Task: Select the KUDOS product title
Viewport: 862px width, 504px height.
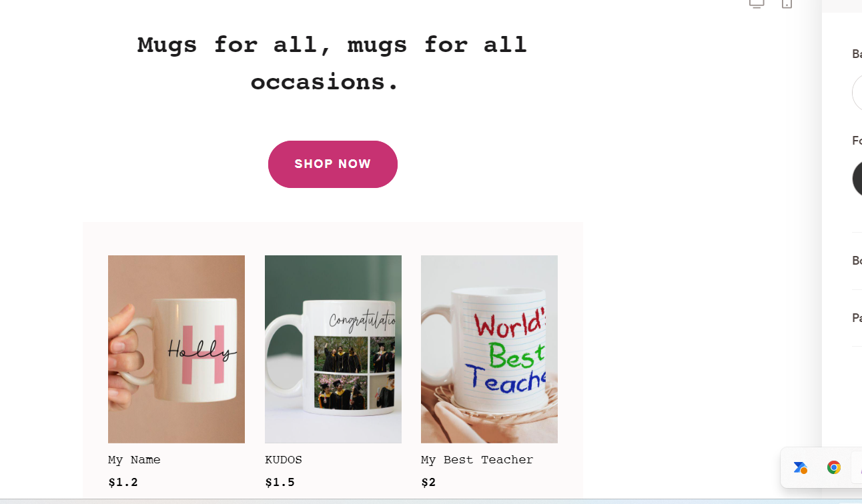Action: click(x=284, y=460)
